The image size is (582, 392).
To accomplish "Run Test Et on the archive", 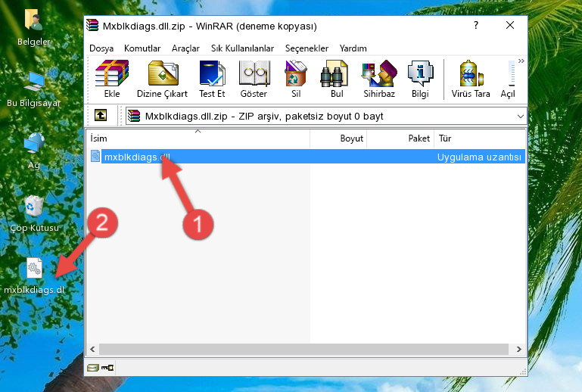I will point(212,79).
